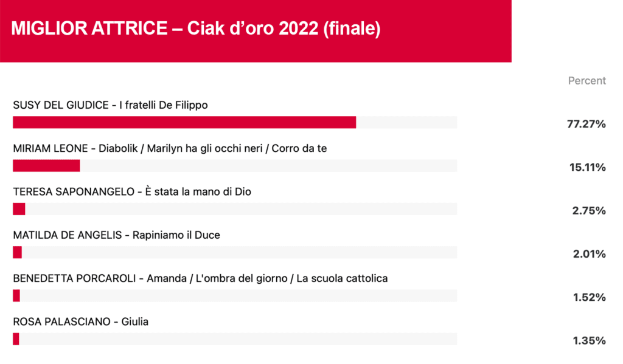Select the 1.52% percentage value
The width and height of the screenshot is (623, 364).
589,297
